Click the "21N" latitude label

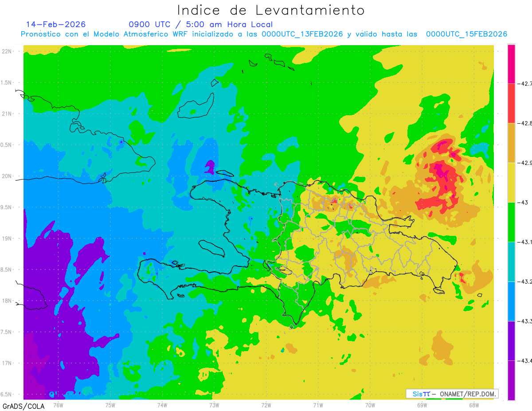pos(7,114)
